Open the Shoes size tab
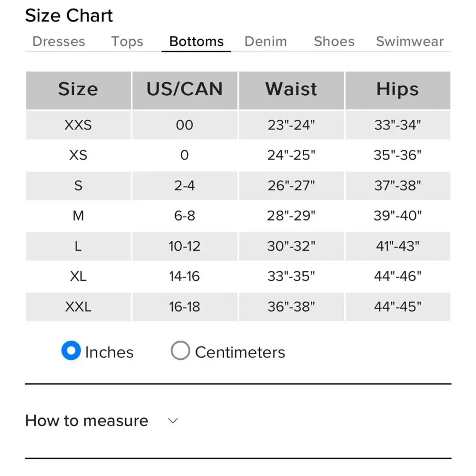476x476 pixels. 334,41
